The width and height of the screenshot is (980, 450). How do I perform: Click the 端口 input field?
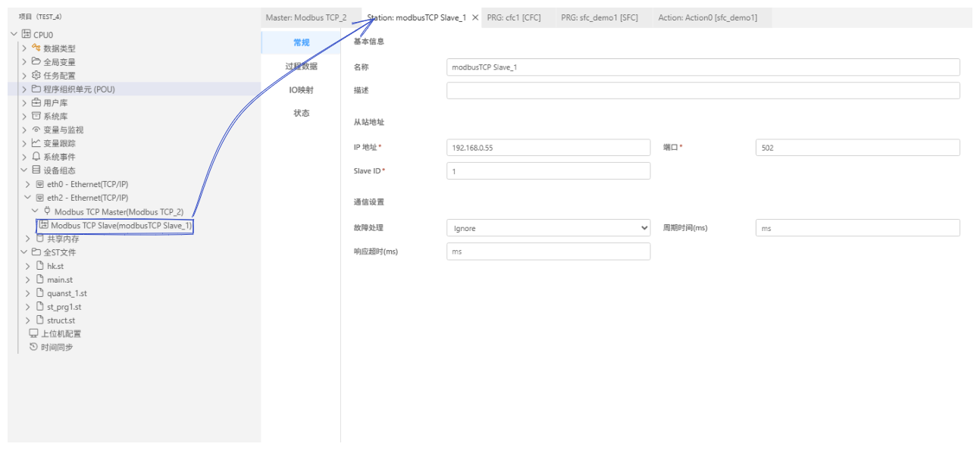pyautogui.click(x=858, y=148)
